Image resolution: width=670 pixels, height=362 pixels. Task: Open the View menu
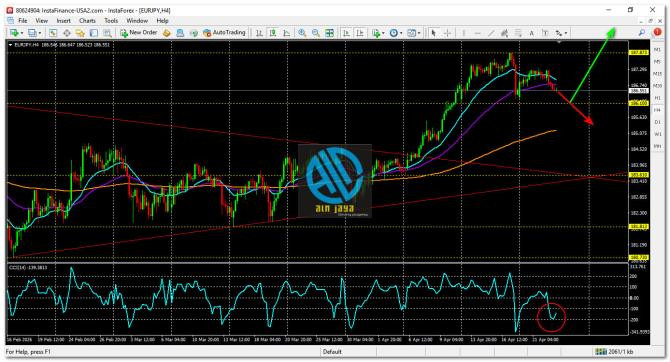(41, 21)
